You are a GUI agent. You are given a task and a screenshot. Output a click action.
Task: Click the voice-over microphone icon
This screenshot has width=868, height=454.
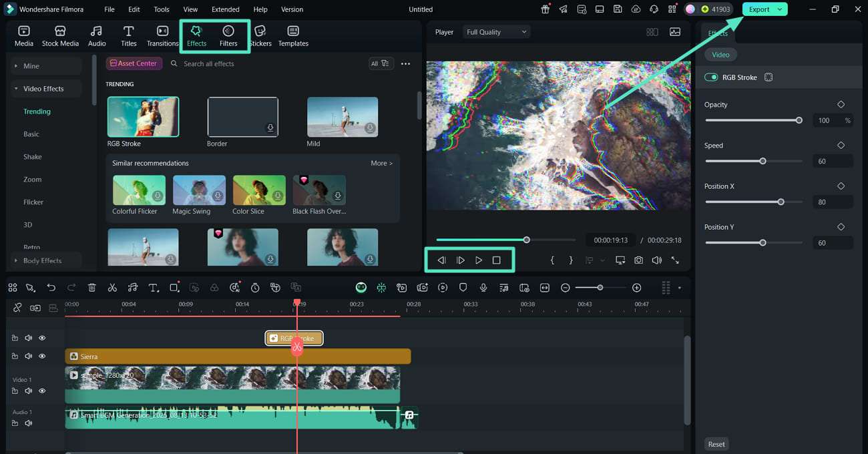[x=483, y=288]
